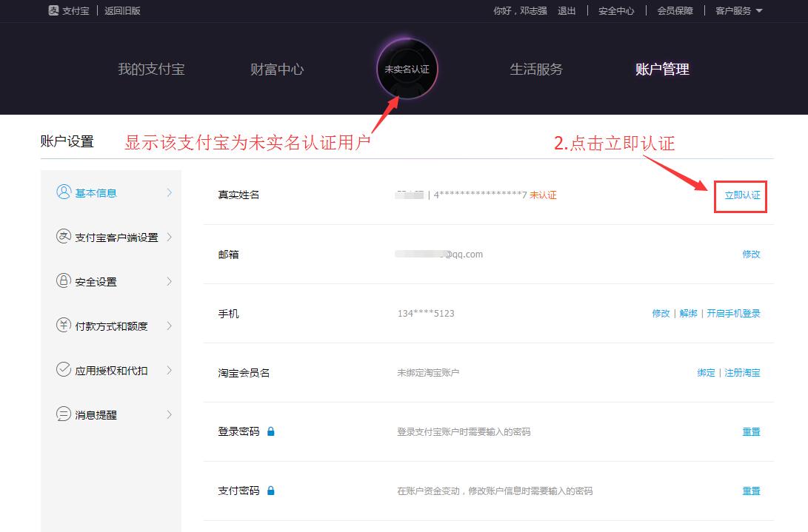This screenshot has height=532, width=808.
Task: Click the @qq.com email value
Action: (x=439, y=254)
